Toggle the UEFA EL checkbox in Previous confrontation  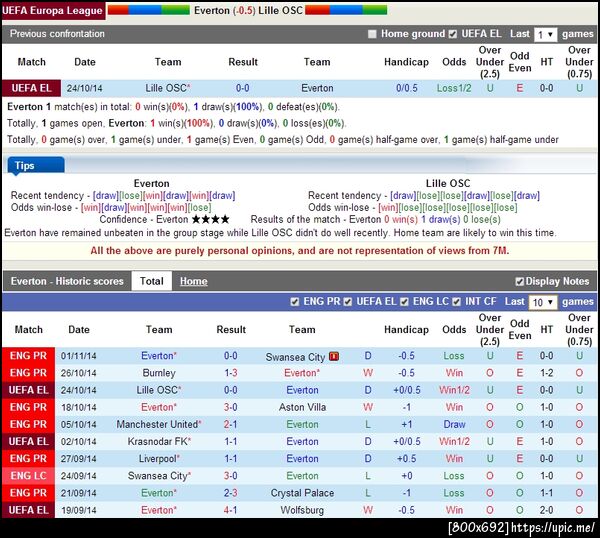[453, 34]
